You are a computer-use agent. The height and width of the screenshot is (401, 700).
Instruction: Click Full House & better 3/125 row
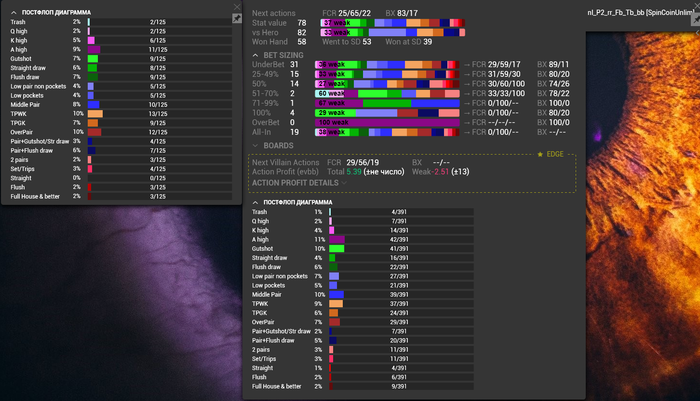point(121,196)
